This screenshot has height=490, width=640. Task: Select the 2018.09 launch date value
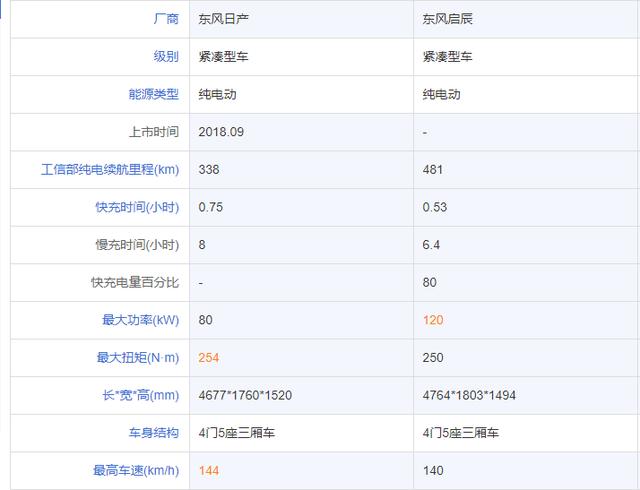pos(221,132)
